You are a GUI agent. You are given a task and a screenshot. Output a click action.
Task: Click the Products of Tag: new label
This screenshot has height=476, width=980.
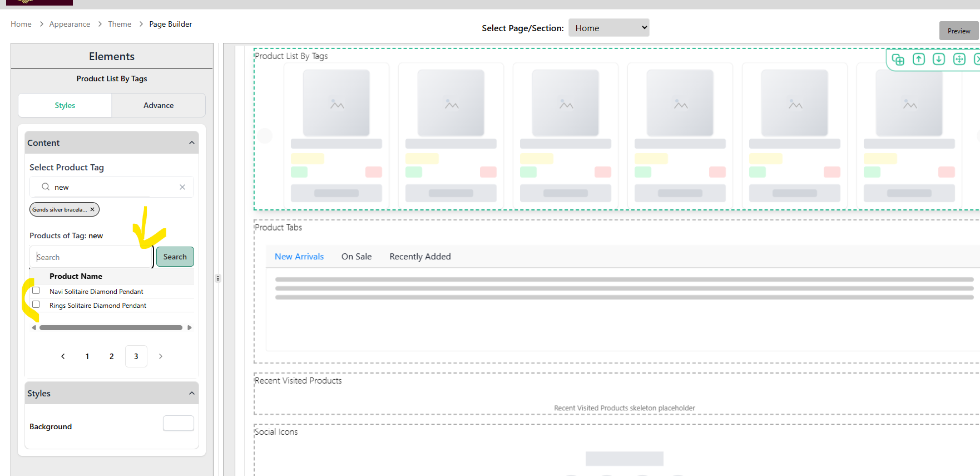coord(66,235)
